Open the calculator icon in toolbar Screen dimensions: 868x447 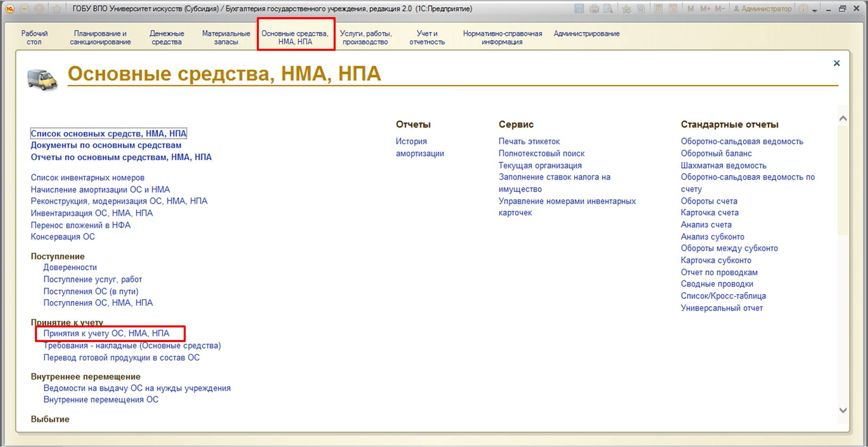pyautogui.click(x=658, y=9)
